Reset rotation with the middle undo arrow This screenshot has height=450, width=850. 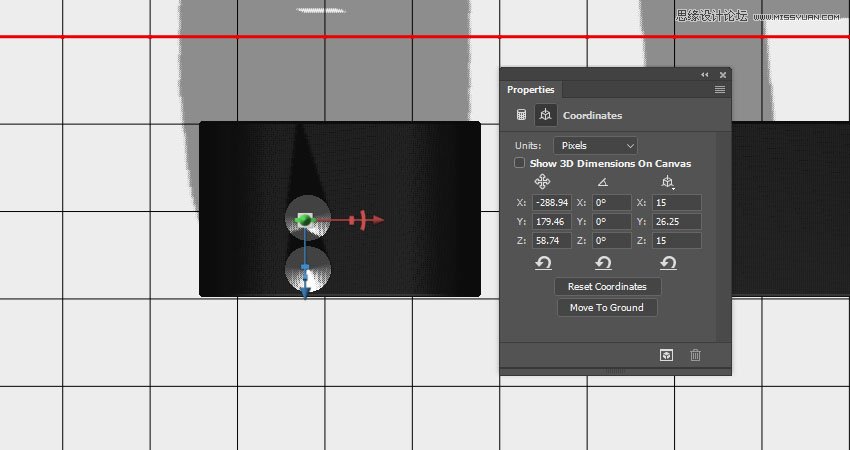point(603,263)
